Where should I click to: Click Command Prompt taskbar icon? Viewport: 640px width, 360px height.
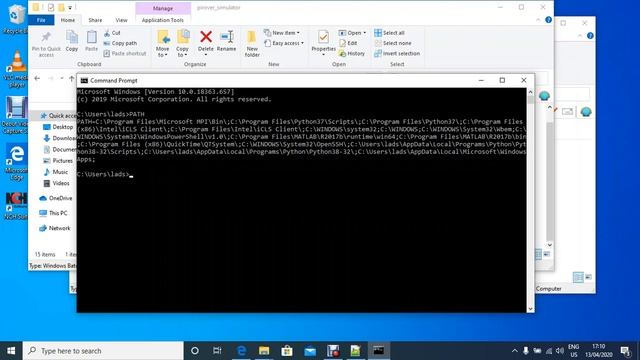click(x=378, y=351)
